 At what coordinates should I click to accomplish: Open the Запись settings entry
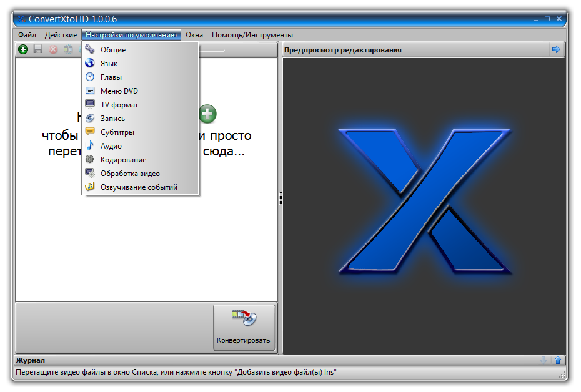click(140, 119)
